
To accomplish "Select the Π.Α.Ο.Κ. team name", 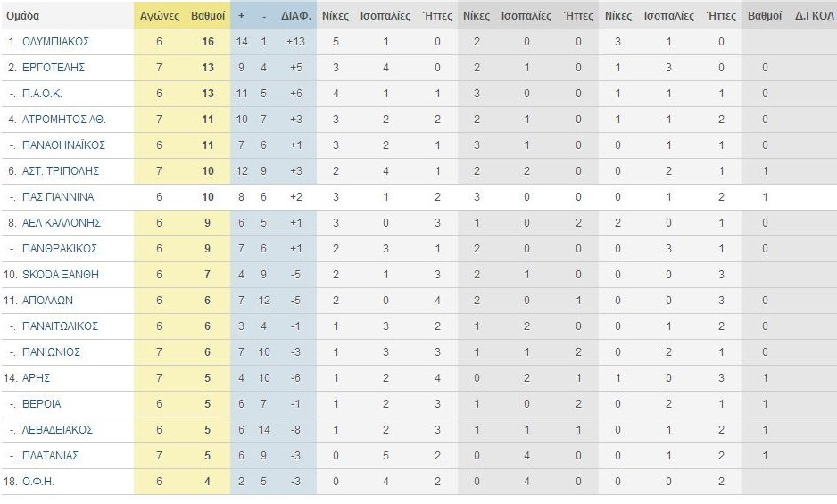I will point(42,94).
